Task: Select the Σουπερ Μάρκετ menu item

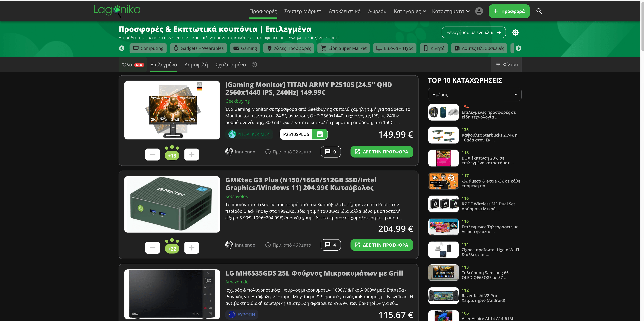Action: tap(303, 11)
